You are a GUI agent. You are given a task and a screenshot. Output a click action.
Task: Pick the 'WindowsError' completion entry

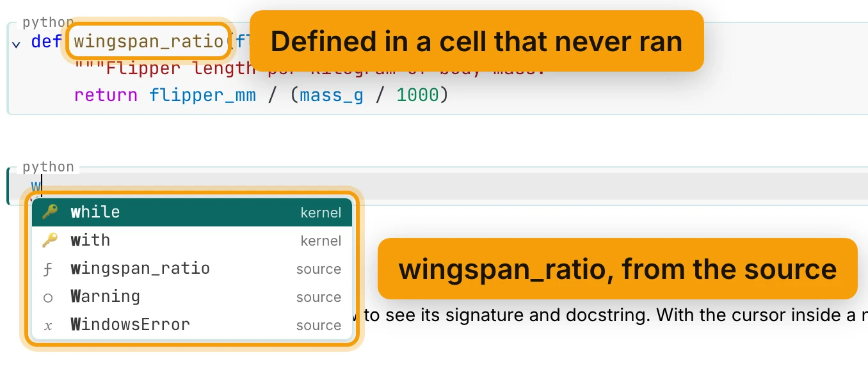[x=192, y=325]
